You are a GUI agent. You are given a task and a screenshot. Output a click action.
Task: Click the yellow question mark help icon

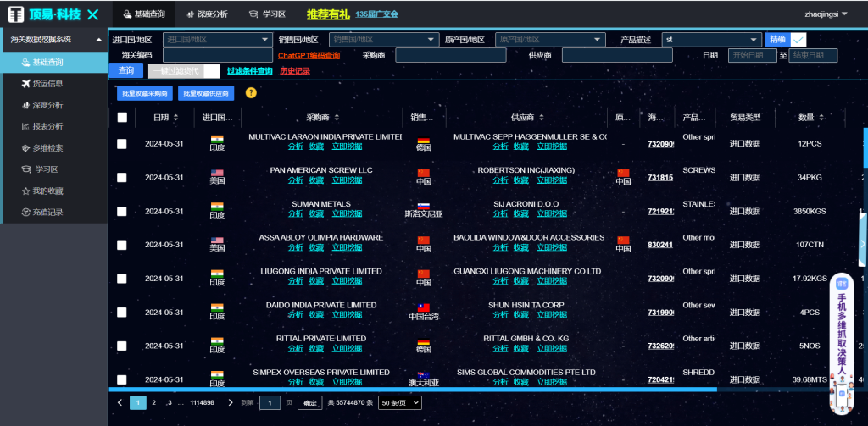251,93
